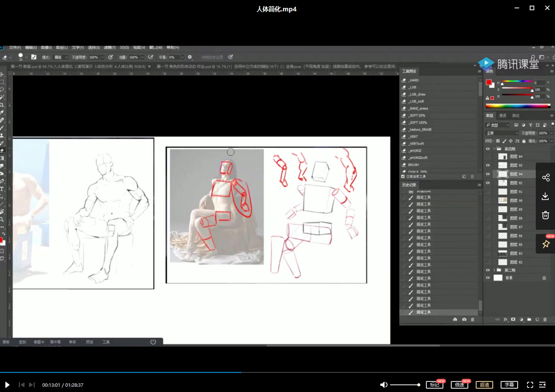Mute the video using speaker icon
The height and width of the screenshot is (392, 555).
[383, 385]
